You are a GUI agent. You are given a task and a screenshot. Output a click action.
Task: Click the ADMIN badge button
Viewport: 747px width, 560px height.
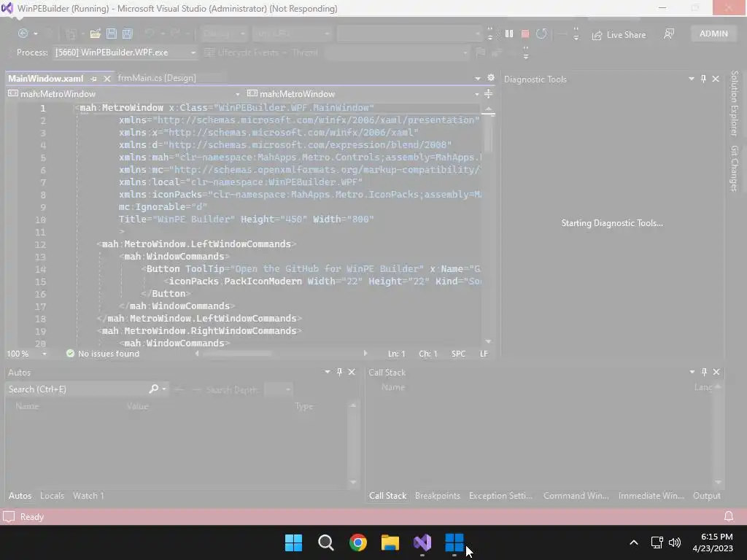coord(713,34)
